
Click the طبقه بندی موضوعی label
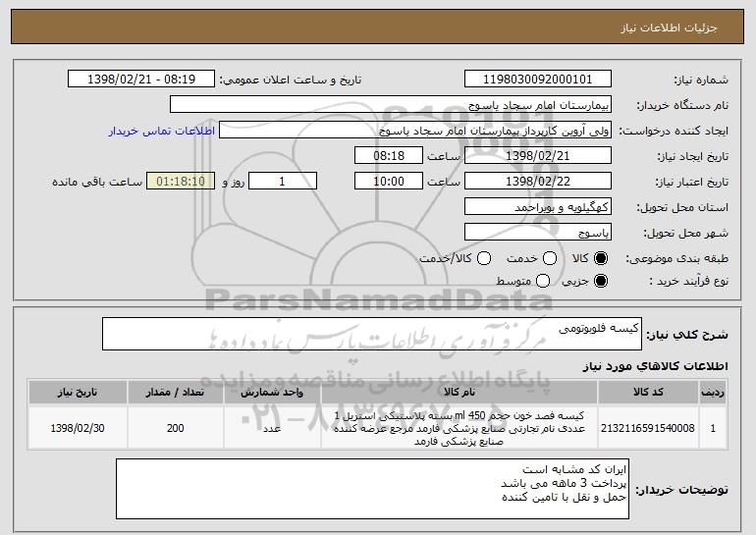[x=676, y=259]
